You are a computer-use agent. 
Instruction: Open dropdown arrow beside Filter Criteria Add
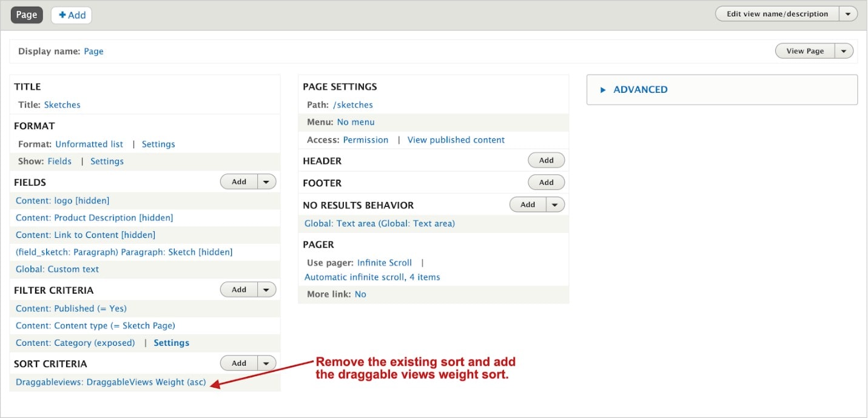(x=267, y=289)
